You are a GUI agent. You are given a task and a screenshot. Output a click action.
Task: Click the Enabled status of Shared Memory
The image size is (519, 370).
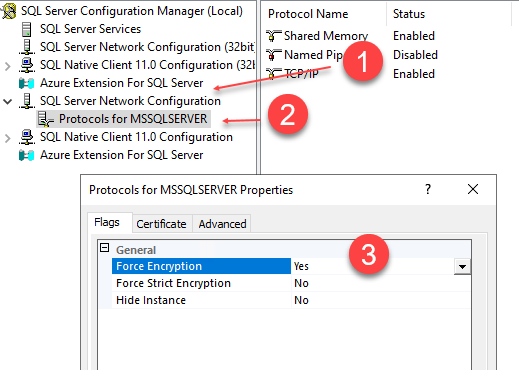point(414,36)
